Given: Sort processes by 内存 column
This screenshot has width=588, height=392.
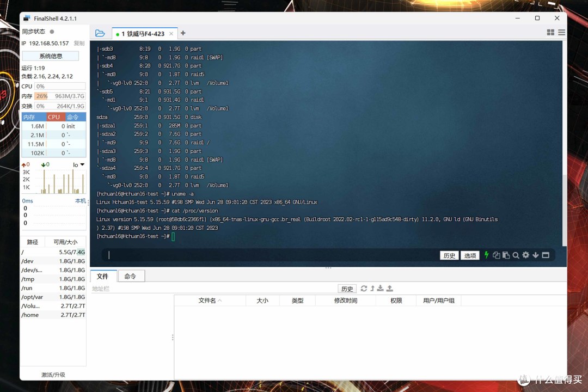Looking at the screenshot, I should (34, 117).
